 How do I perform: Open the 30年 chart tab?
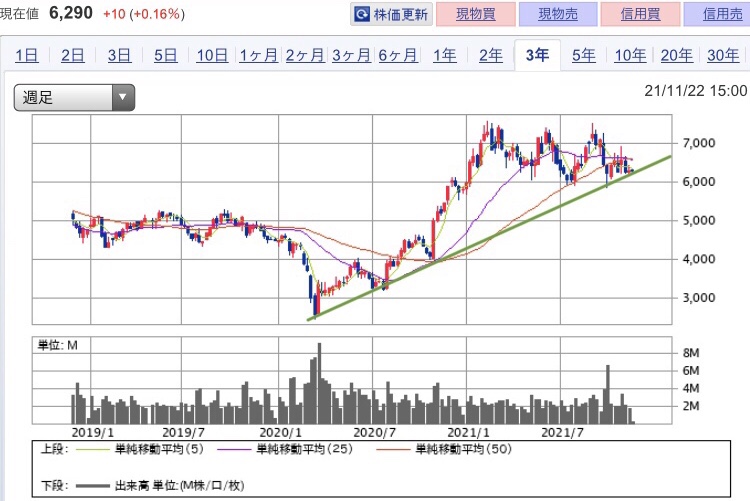(x=723, y=56)
